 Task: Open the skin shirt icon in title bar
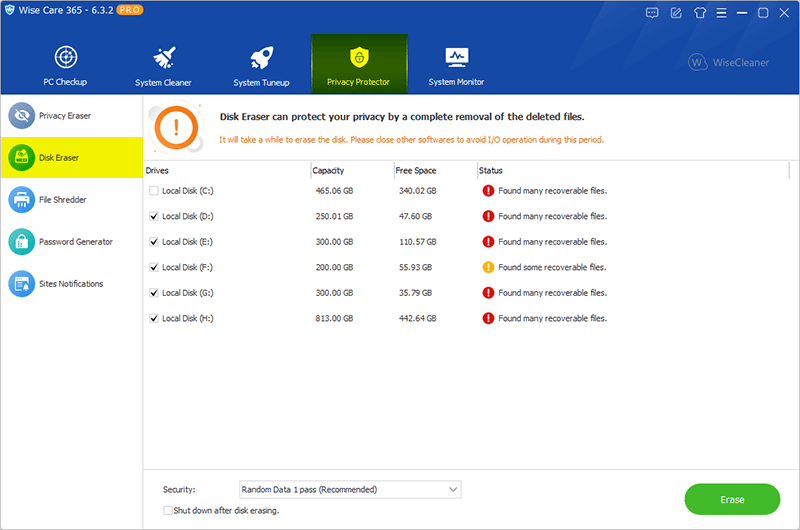point(700,13)
